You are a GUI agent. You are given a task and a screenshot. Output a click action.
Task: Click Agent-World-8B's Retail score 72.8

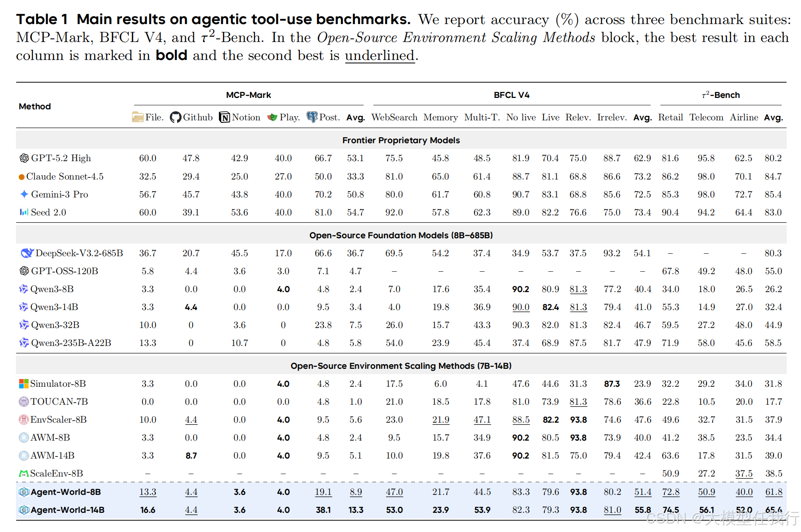(x=671, y=492)
